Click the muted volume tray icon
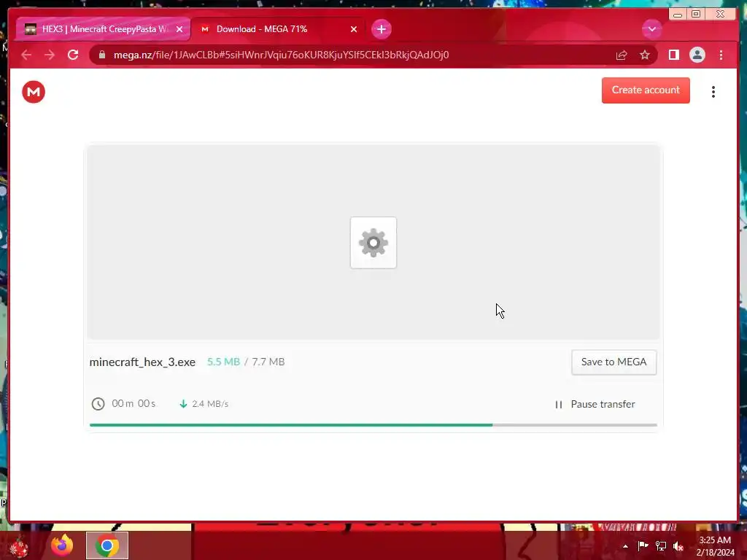This screenshot has width=747, height=560. click(x=679, y=546)
